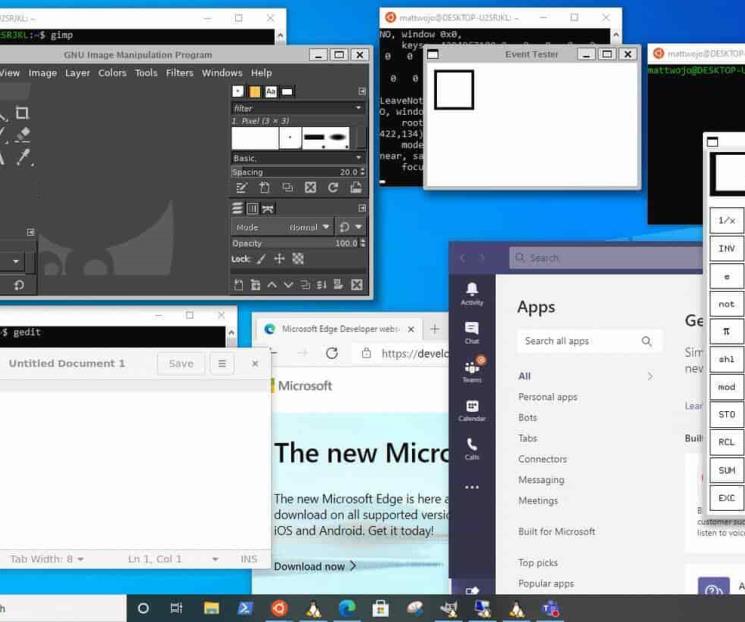
Task: Open PowerShell from the Windows taskbar
Action: [245, 609]
